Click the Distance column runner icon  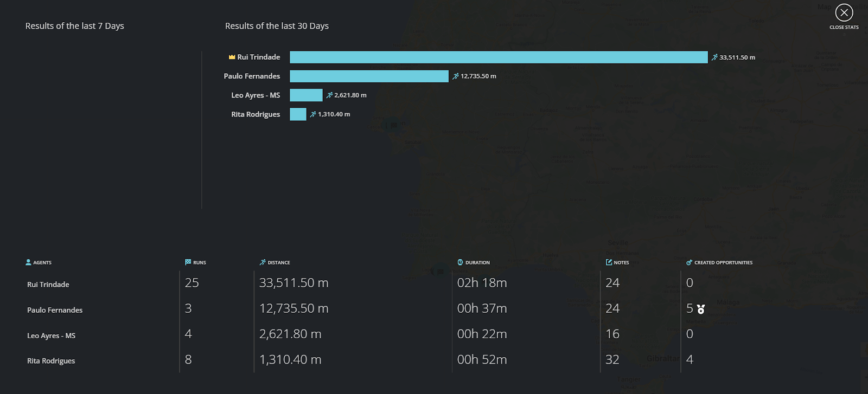pos(263,262)
